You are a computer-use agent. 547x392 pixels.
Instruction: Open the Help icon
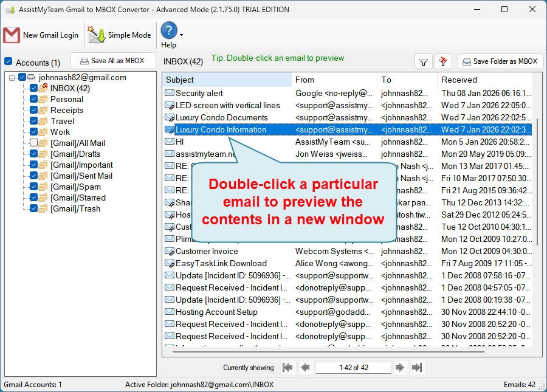click(168, 30)
